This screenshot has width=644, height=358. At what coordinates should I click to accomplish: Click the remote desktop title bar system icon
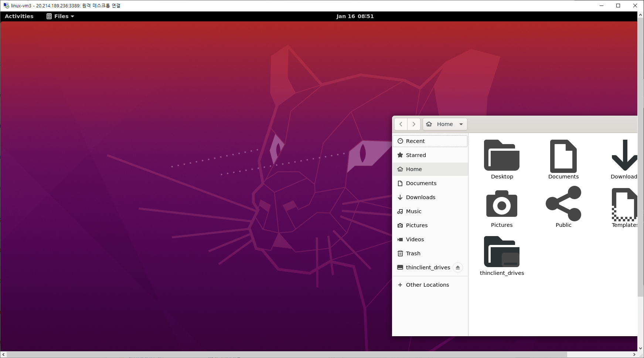tap(6, 6)
